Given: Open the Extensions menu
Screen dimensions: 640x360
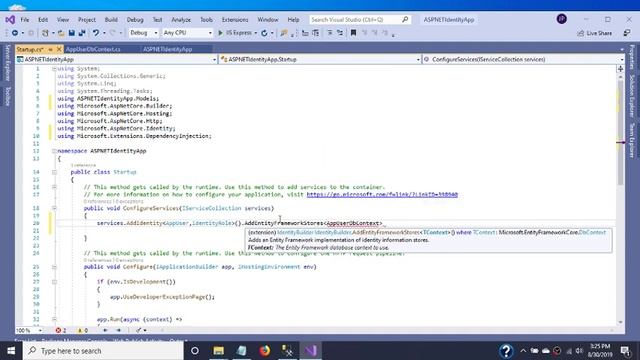Looking at the screenshot, I should click(235, 20).
